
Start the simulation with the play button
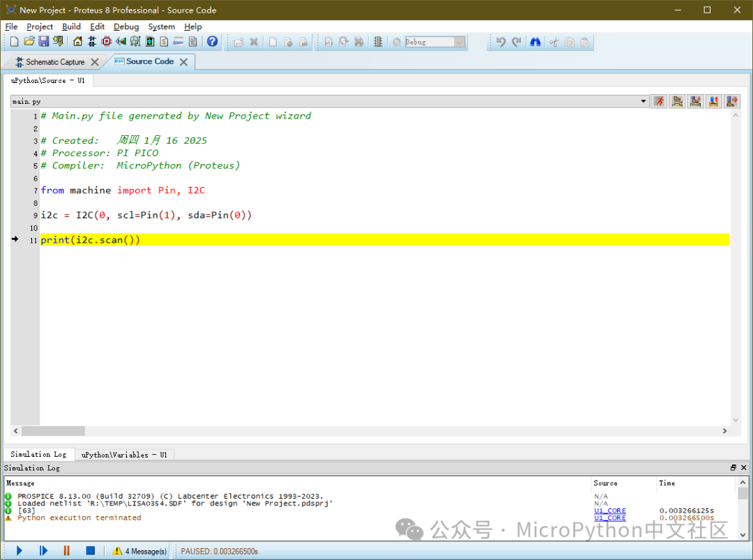pyautogui.click(x=20, y=550)
